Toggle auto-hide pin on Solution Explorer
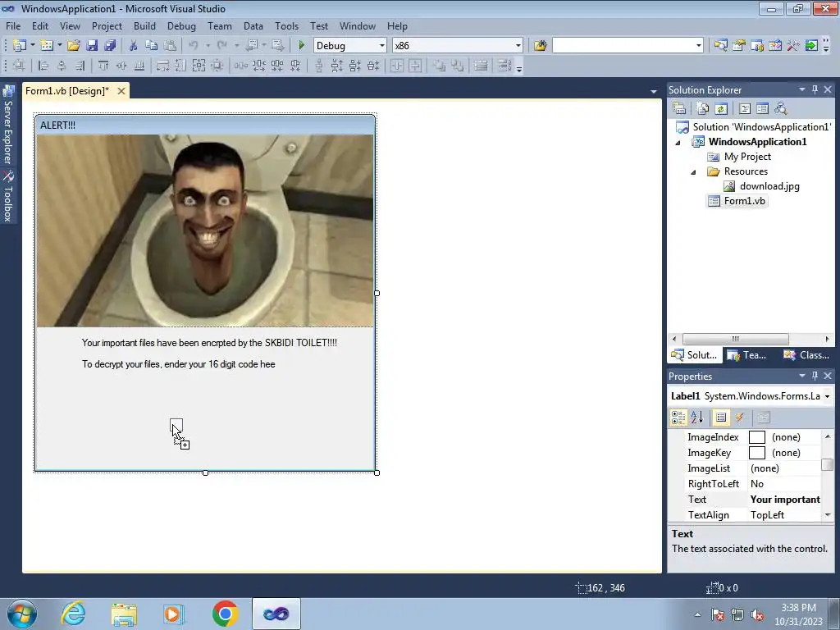840x630 pixels. point(815,89)
